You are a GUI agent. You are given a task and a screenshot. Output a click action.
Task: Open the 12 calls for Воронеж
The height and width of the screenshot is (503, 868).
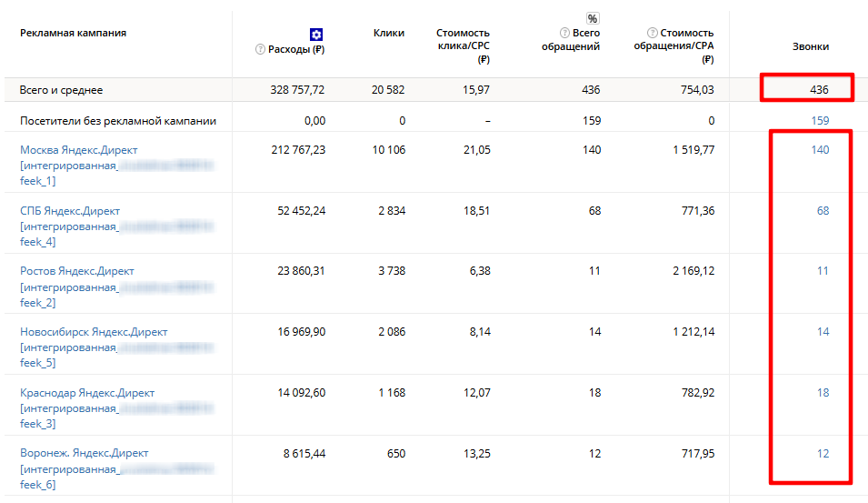823,453
